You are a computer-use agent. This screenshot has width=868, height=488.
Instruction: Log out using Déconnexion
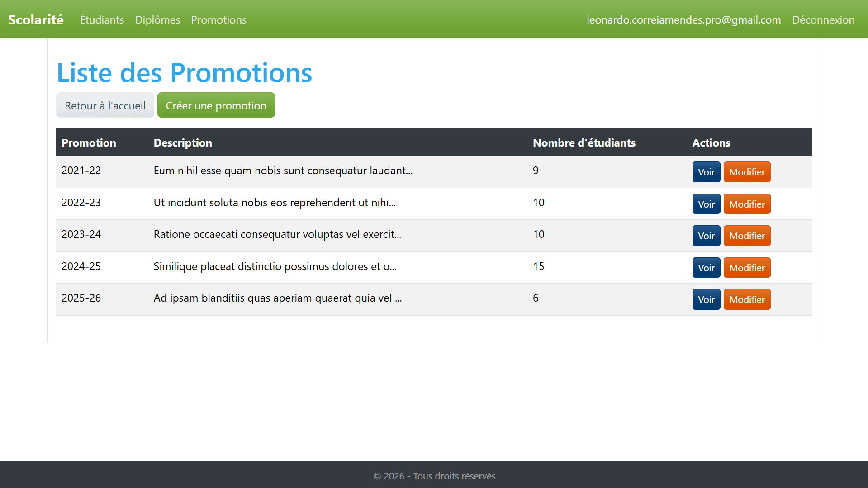(823, 19)
